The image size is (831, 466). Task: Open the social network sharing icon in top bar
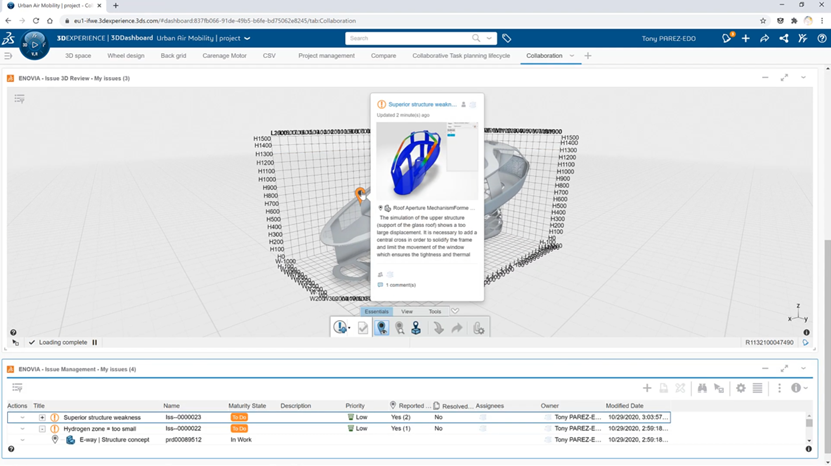tap(784, 38)
